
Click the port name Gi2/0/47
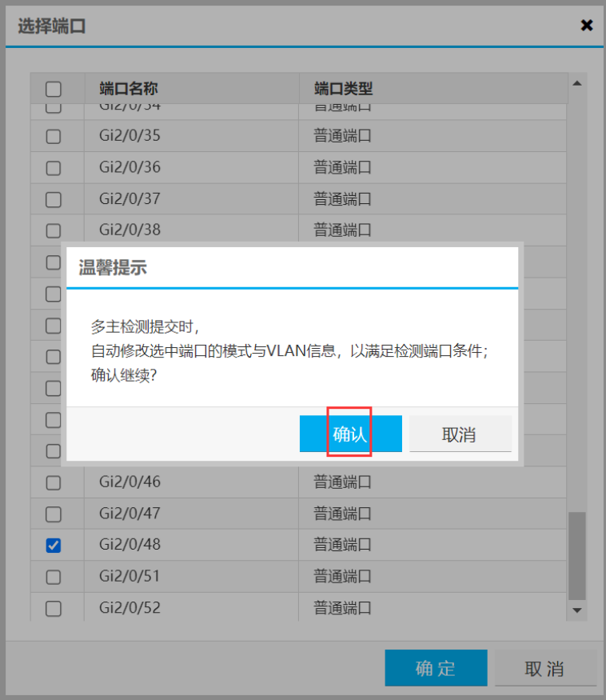pyautogui.click(x=130, y=514)
